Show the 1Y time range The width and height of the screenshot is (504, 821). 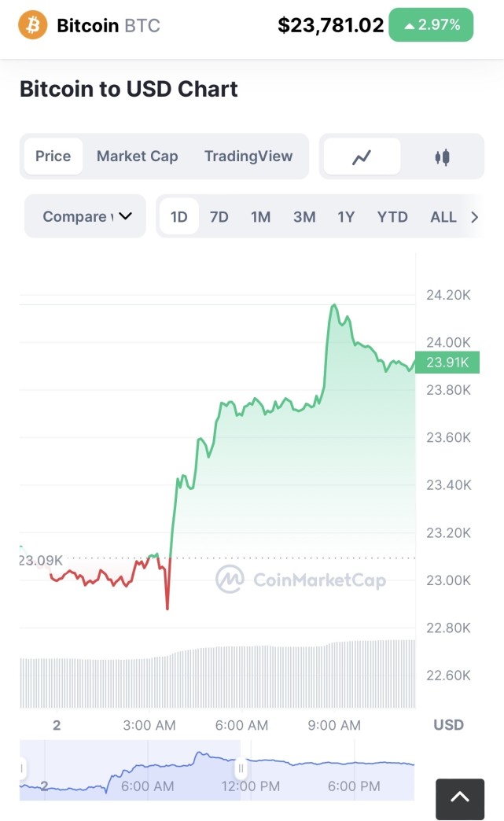point(346,216)
